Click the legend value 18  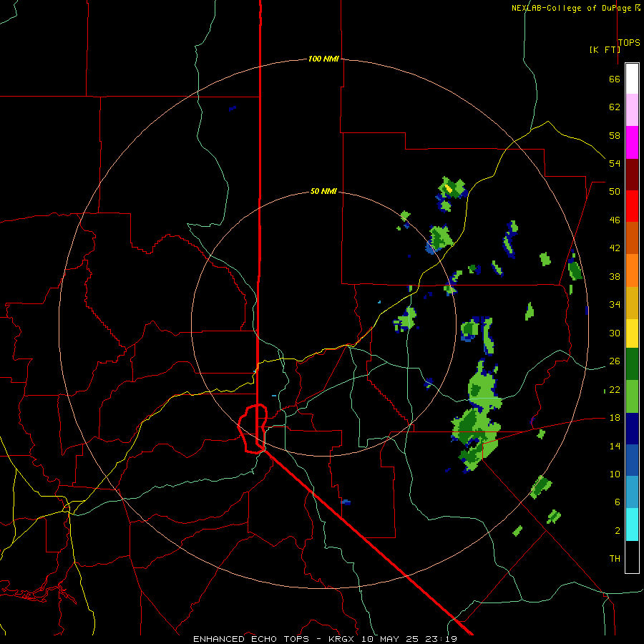(615, 418)
